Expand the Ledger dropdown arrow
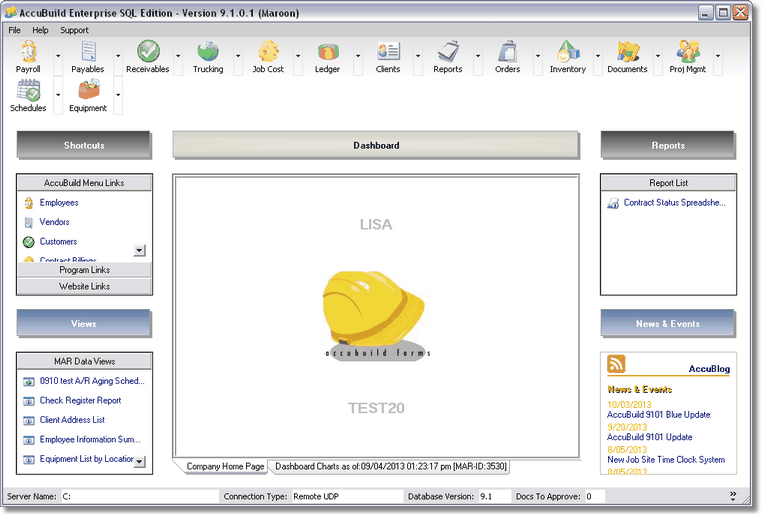Screen dimensions: 762x516 [358, 56]
